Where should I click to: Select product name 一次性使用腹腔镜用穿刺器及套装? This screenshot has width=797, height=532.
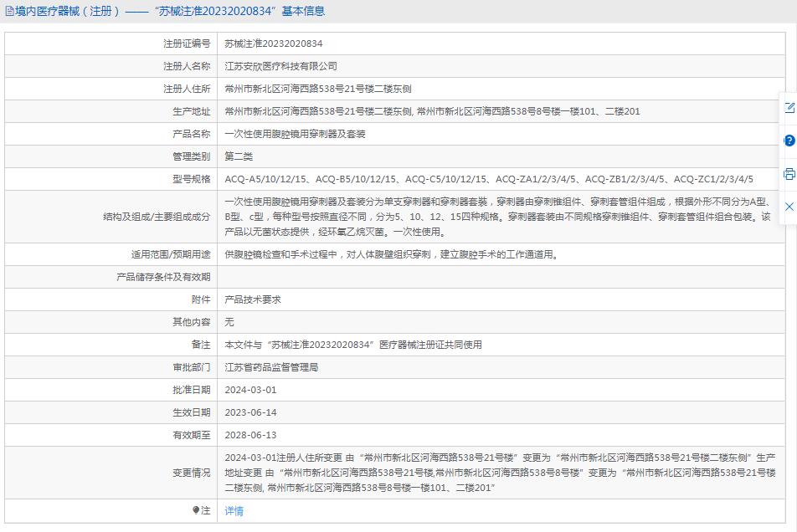click(x=295, y=134)
